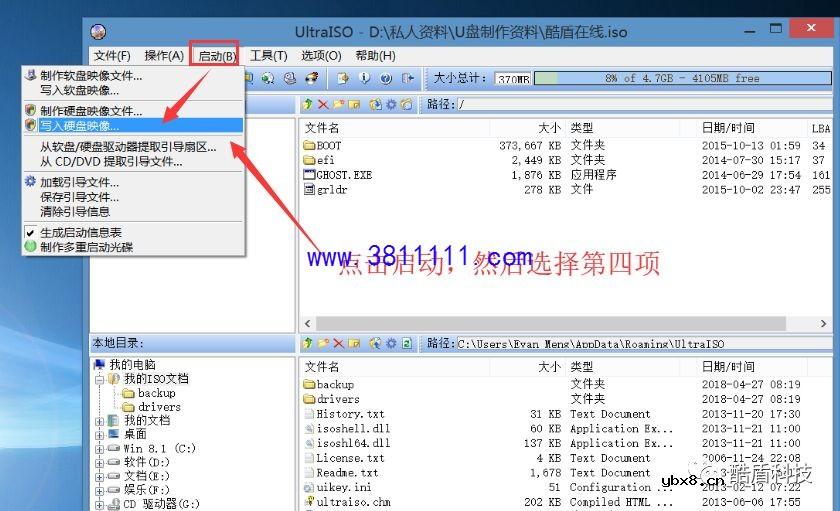Sort the ISO file list by 大小 column
Image resolution: width=840 pixels, height=511 pixels.
[549, 128]
